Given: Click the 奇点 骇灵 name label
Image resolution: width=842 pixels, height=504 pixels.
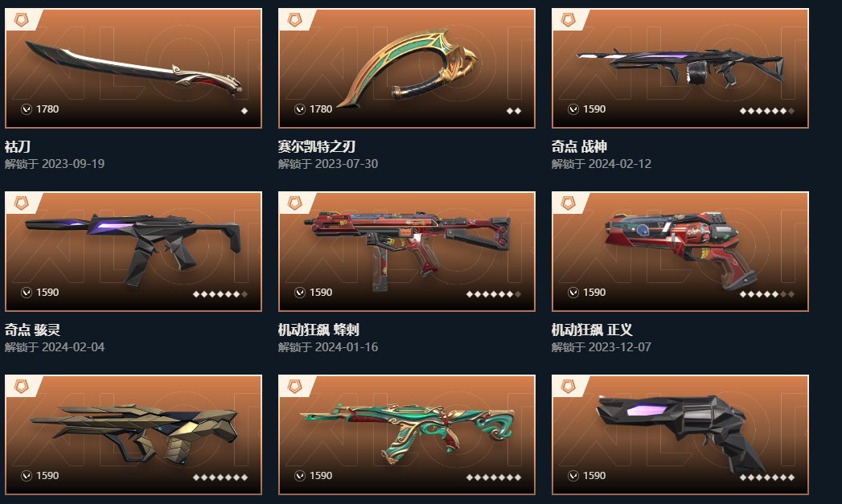Looking at the screenshot, I should point(32,330).
